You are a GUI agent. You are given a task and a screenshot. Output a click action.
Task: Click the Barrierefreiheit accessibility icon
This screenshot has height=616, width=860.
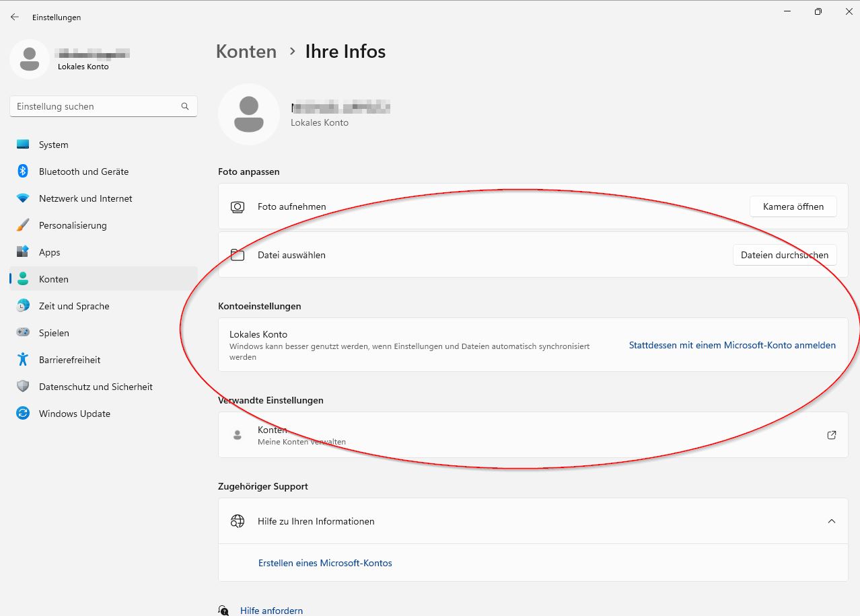click(x=23, y=360)
